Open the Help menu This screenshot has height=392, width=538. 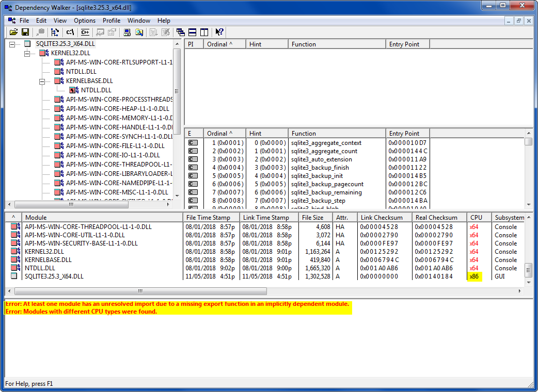(164, 21)
